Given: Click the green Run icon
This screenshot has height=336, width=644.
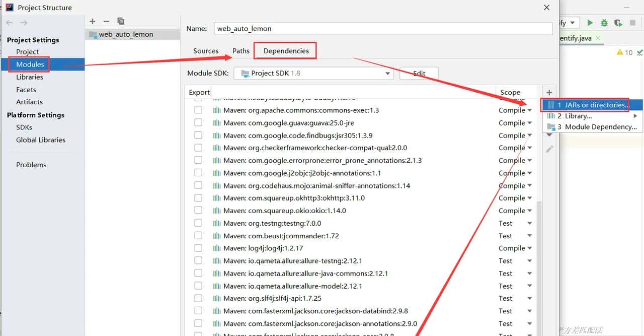Looking at the screenshot, I should [x=589, y=23].
